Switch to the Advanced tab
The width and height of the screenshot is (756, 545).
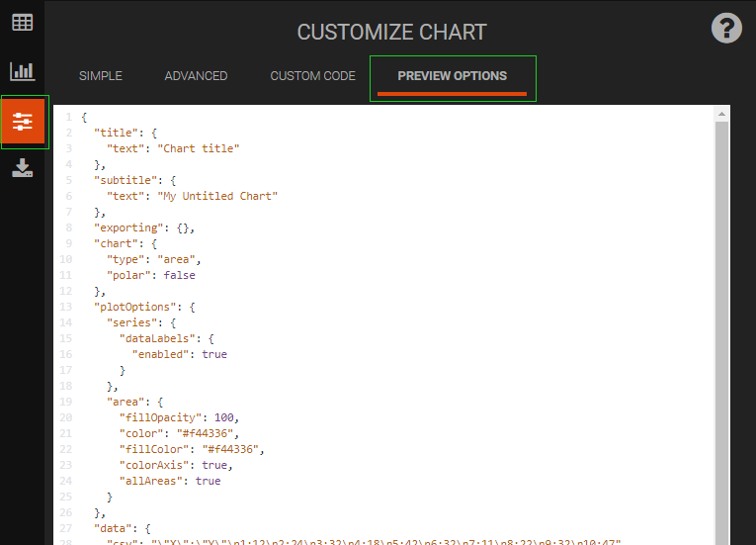pos(196,76)
